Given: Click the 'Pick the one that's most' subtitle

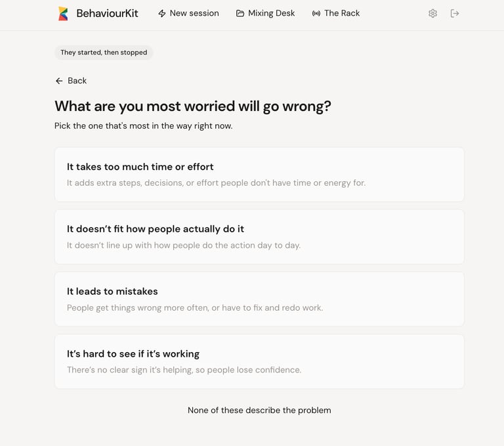Looking at the screenshot, I should 143,125.
